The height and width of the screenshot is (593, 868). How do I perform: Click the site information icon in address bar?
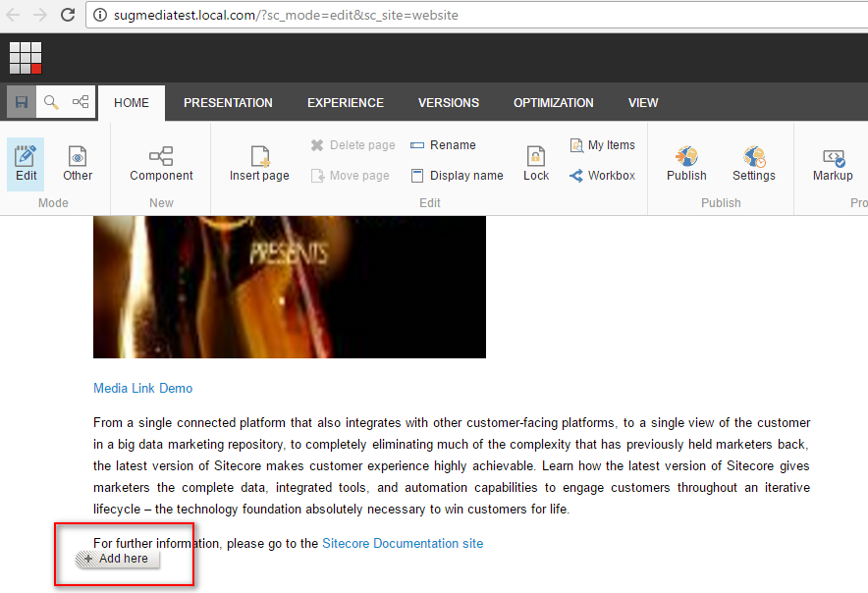coord(99,15)
